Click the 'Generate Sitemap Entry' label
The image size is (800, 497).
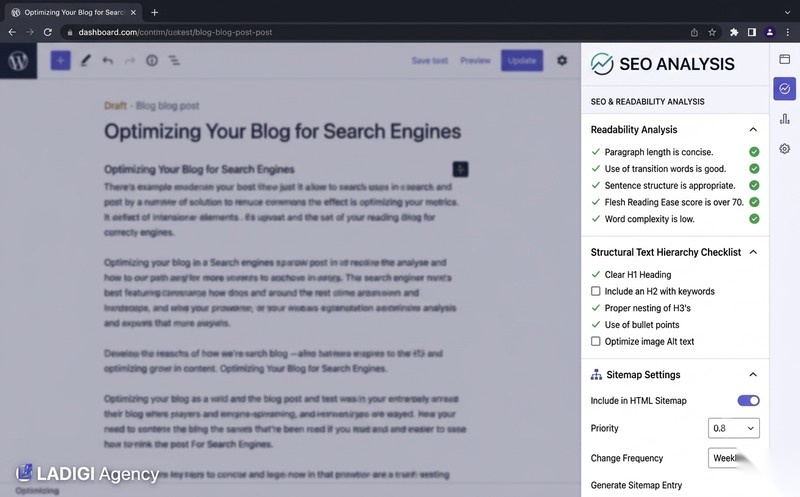[636, 485]
